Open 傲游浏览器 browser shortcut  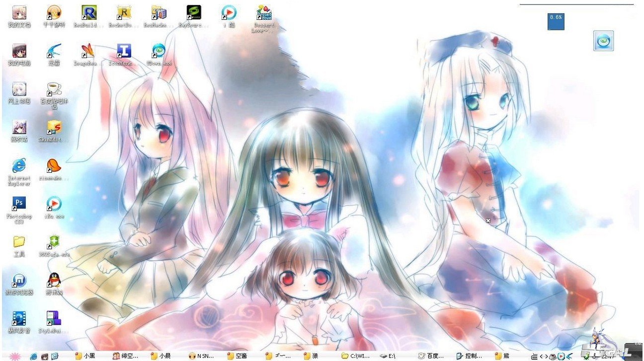19,280
